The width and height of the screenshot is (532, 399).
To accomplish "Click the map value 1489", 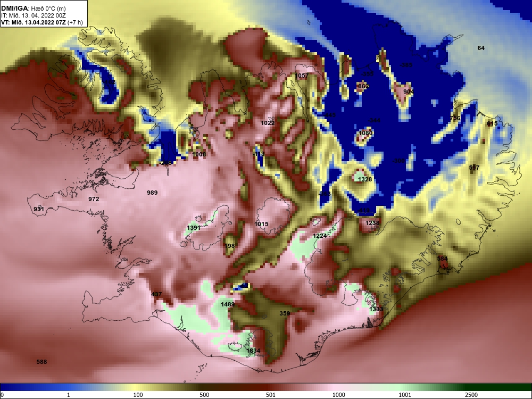I will 228,304.
